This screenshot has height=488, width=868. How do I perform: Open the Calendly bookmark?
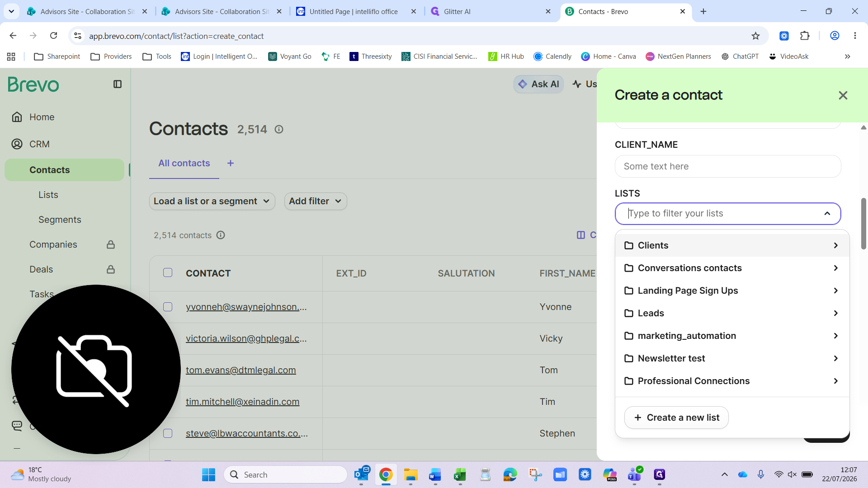(552, 56)
